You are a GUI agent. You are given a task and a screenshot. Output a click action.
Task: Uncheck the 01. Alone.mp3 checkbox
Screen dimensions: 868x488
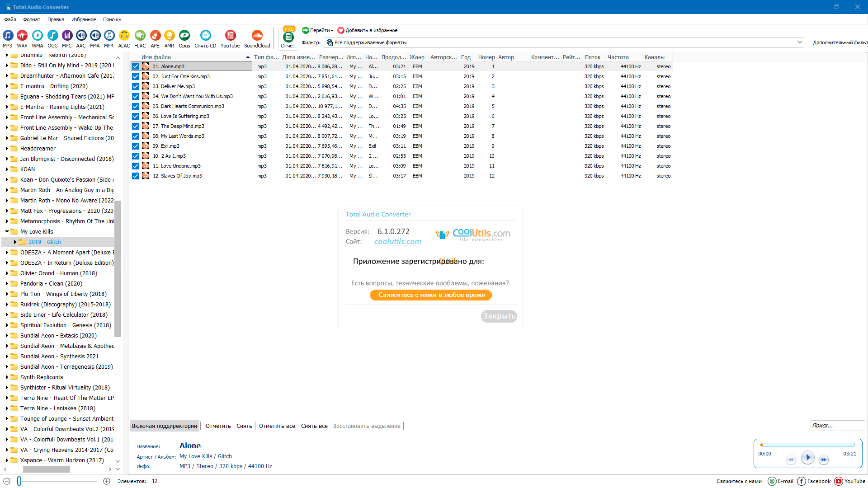pos(135,66)
